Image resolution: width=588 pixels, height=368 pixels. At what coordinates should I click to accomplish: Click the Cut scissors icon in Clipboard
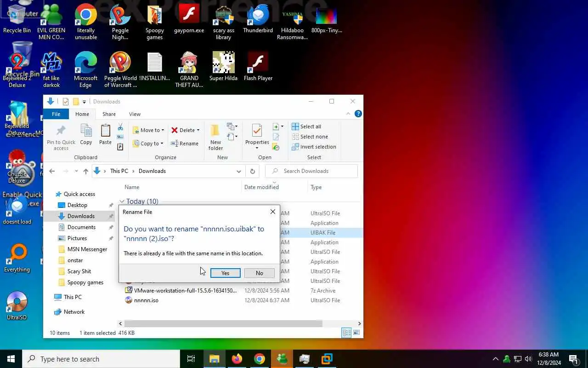point(120,127)
